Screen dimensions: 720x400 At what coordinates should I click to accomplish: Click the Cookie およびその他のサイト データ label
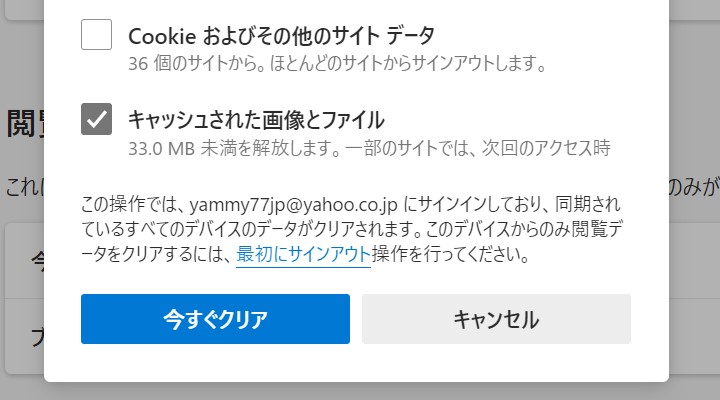(281, 36)
